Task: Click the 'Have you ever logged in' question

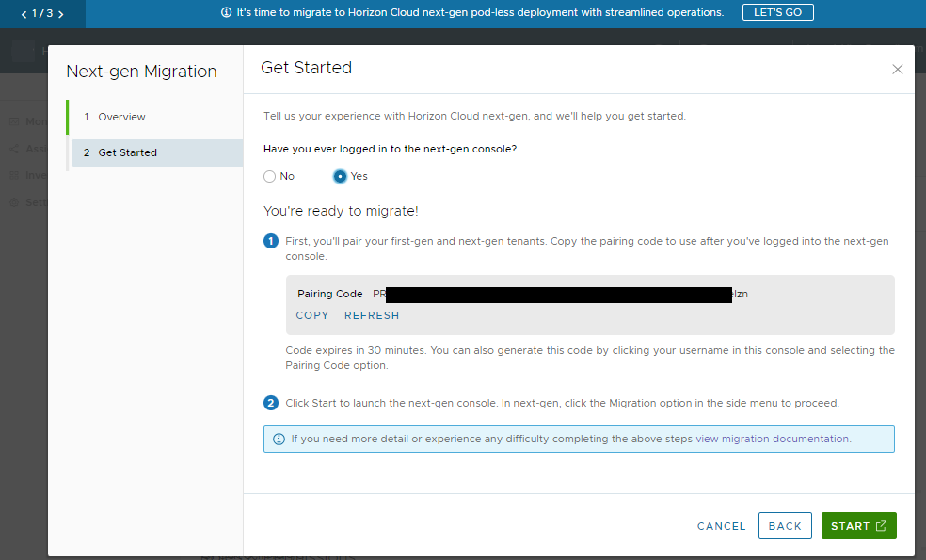Action: pos(390,149)
